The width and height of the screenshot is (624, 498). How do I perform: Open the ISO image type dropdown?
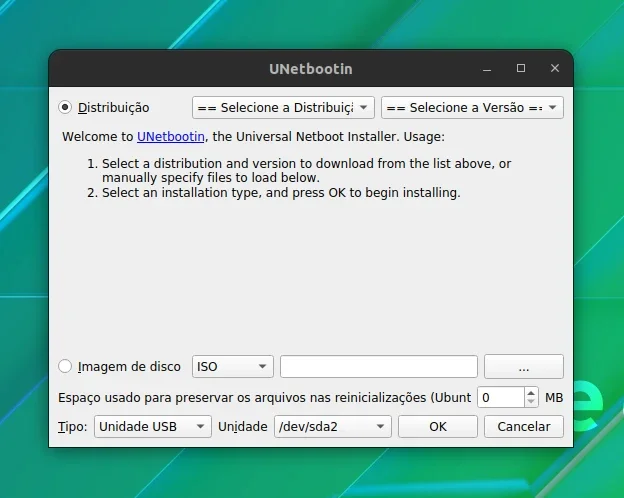[232, 366]
